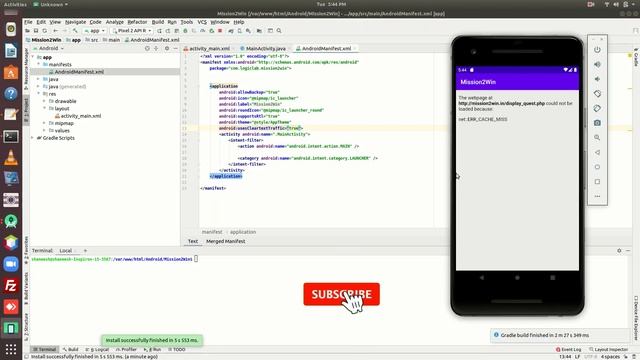Image resolution: width=640 pixels, height=360 pixels.
Task: Tap the emulator toolbar Back triangle
Action: pyautogui.click(x=597, y=152)
